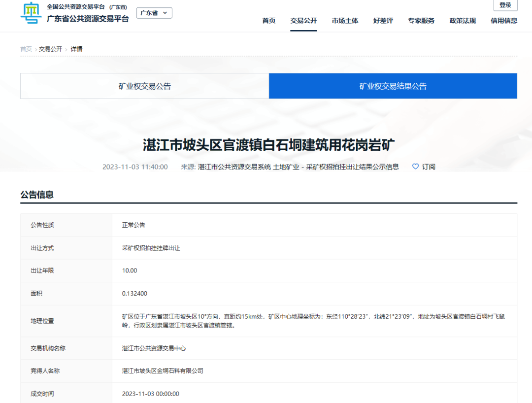This screenshot has width=532, height=403.
Task: Click the heart subscribe icon
Action: click(415, 167)
